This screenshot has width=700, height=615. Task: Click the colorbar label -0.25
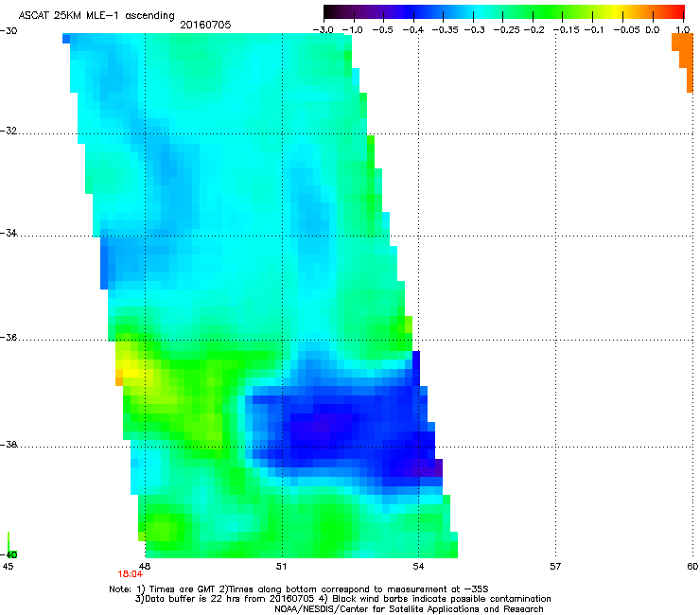coord(506,30)
